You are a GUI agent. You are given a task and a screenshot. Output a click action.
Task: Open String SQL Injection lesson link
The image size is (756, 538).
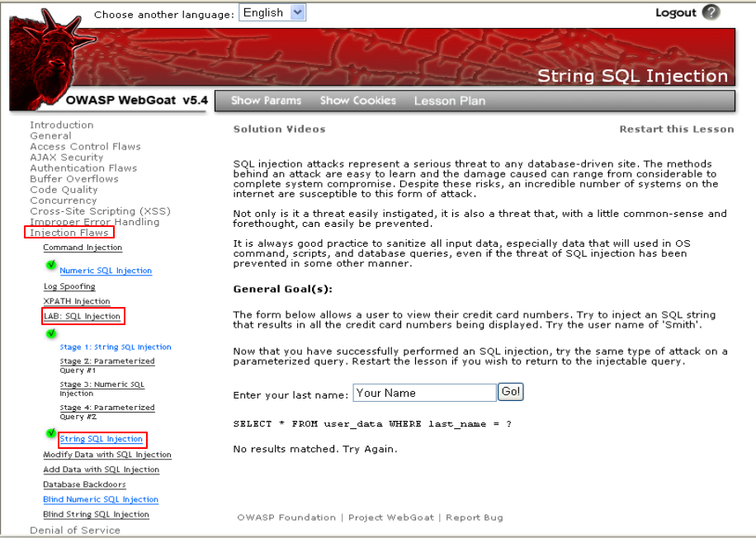click(x=102, y=439)
